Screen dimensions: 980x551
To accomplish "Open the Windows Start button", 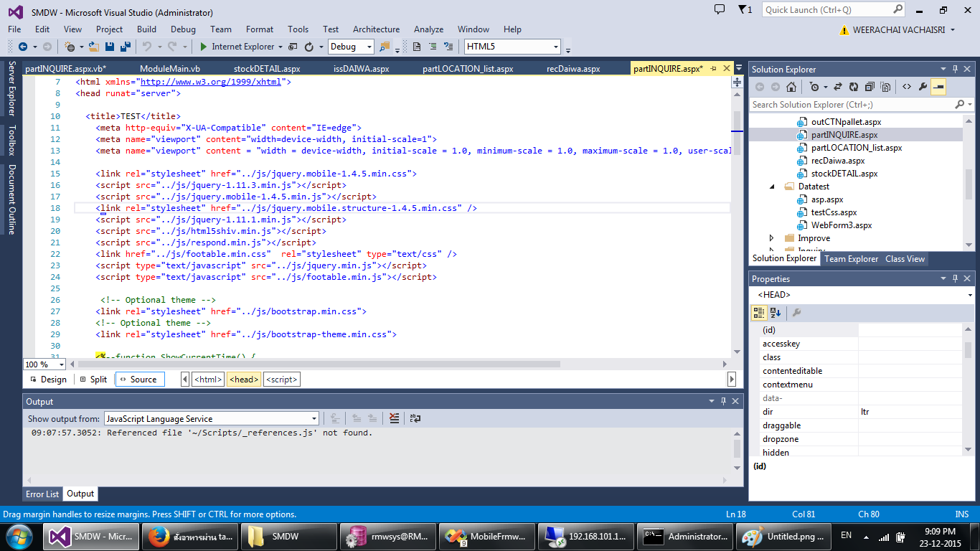I will [x=18, y=536].
